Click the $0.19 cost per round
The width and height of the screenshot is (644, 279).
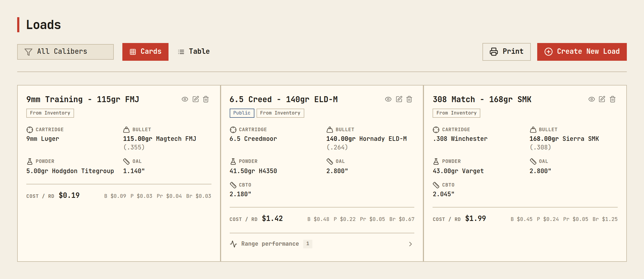point(69,195)
